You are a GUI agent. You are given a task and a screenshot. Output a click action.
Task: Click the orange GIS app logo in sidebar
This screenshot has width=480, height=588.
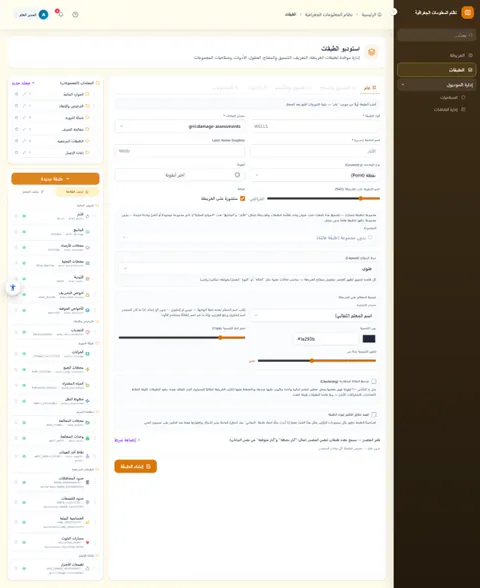tap(468, 12)
